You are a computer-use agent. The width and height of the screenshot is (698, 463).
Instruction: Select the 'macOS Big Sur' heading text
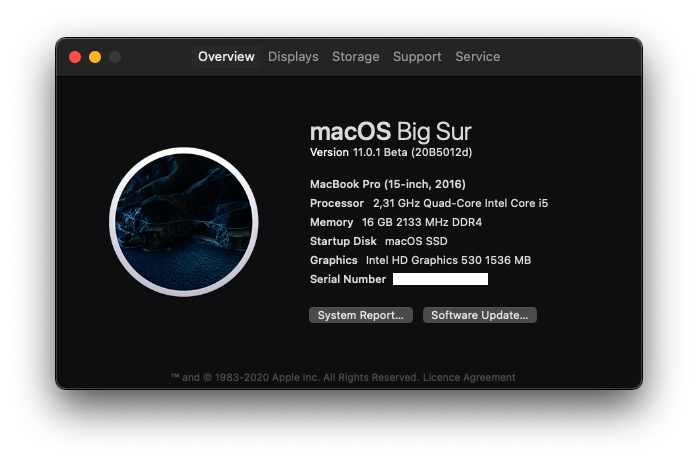coord(390,132)
